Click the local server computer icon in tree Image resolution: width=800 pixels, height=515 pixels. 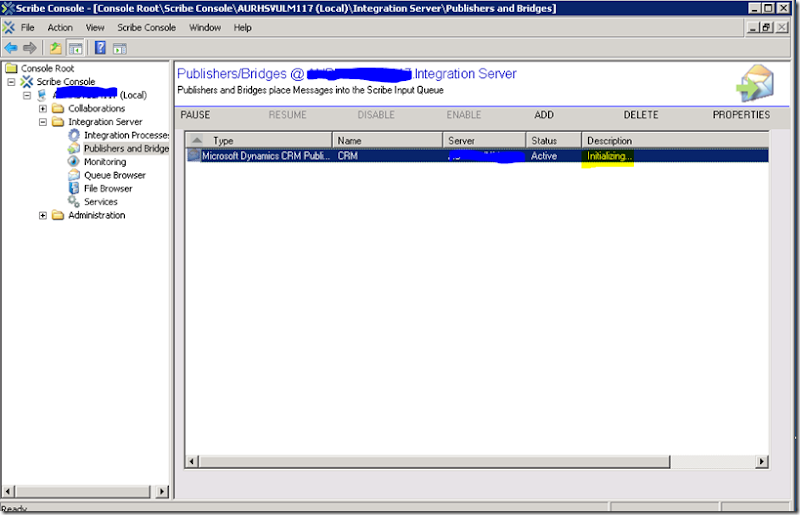42,95
